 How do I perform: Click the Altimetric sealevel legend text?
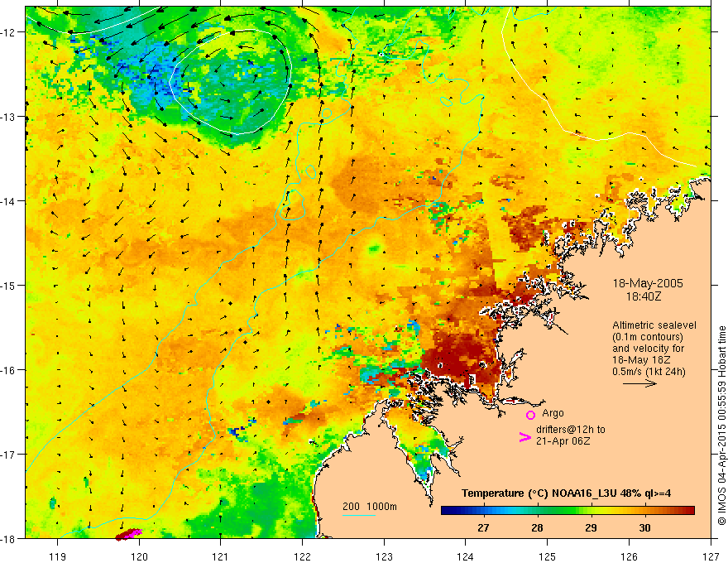(x=654, y=325)
